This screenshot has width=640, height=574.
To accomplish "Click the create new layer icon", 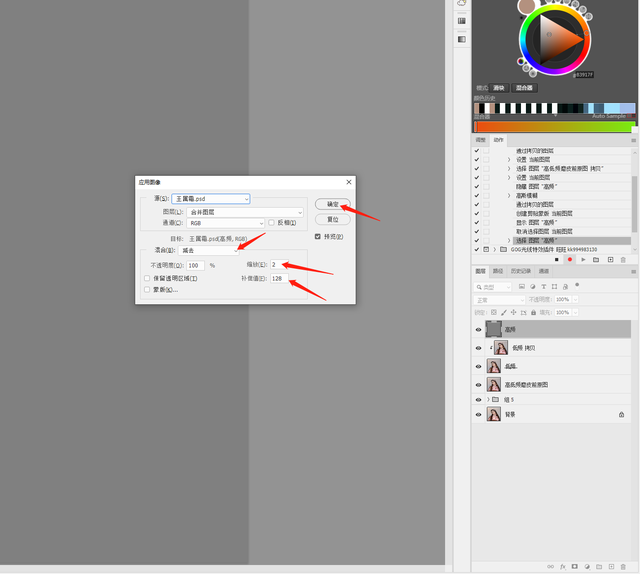I will click(611, 567).
